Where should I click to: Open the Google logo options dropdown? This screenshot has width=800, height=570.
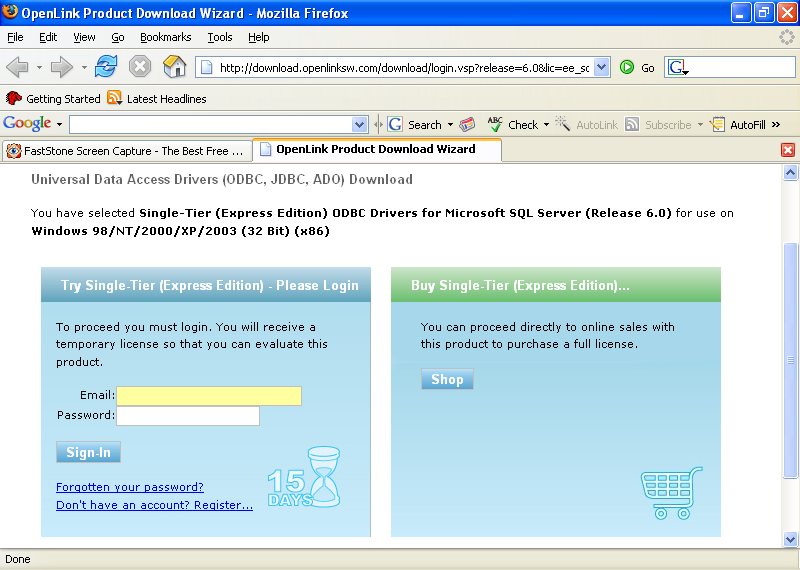coord(59,125)
